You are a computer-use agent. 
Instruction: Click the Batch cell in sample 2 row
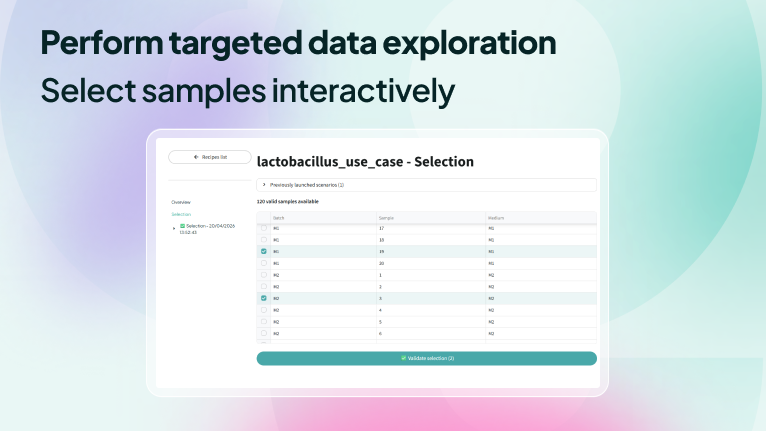click(323, 287)
